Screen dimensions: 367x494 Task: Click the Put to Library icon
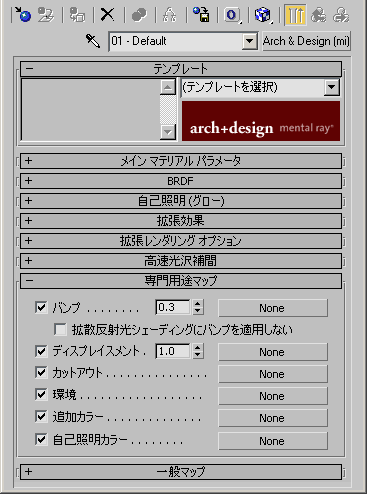(x=202, y=15)
